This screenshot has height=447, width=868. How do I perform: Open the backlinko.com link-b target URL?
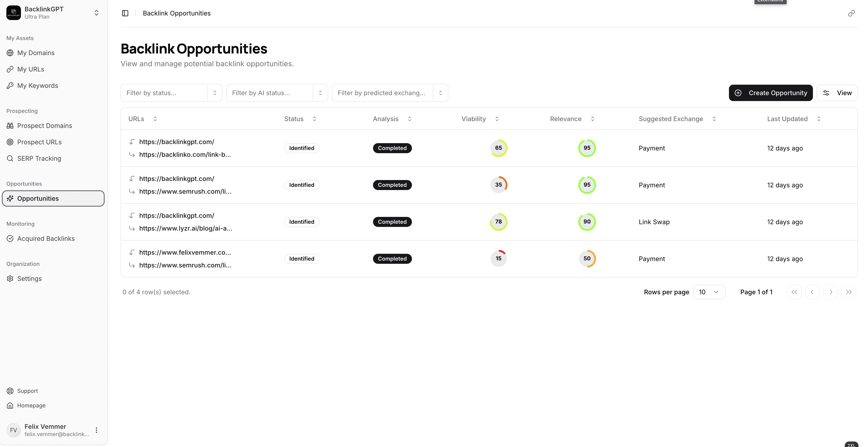tap(185, 155)
